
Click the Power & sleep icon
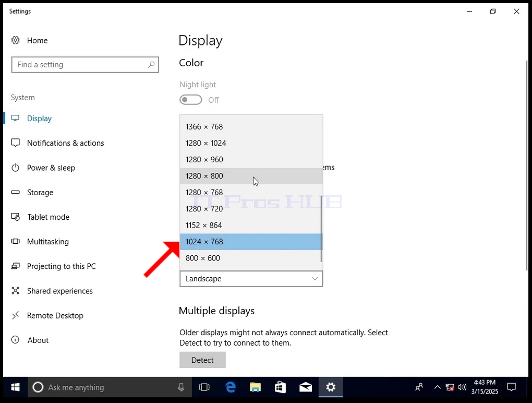15,168
